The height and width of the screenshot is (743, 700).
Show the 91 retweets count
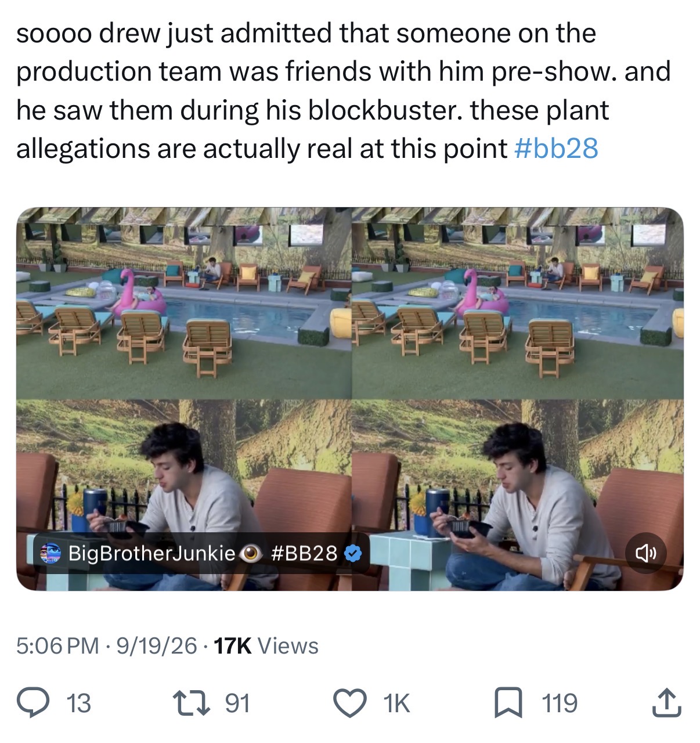(237, 704)
